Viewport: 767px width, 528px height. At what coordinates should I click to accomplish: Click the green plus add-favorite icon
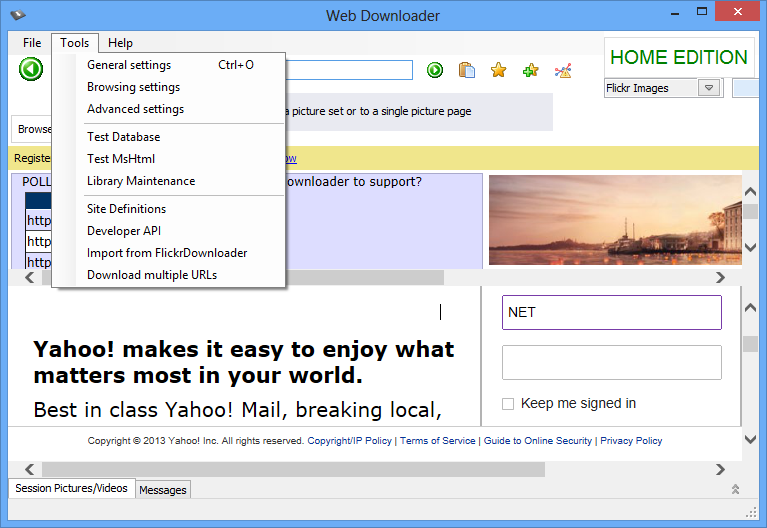click(531, 70)
